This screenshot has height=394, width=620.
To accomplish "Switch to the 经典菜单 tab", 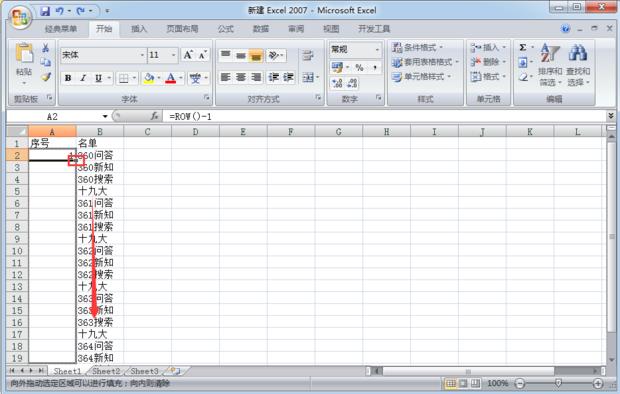I will [61, 29].
